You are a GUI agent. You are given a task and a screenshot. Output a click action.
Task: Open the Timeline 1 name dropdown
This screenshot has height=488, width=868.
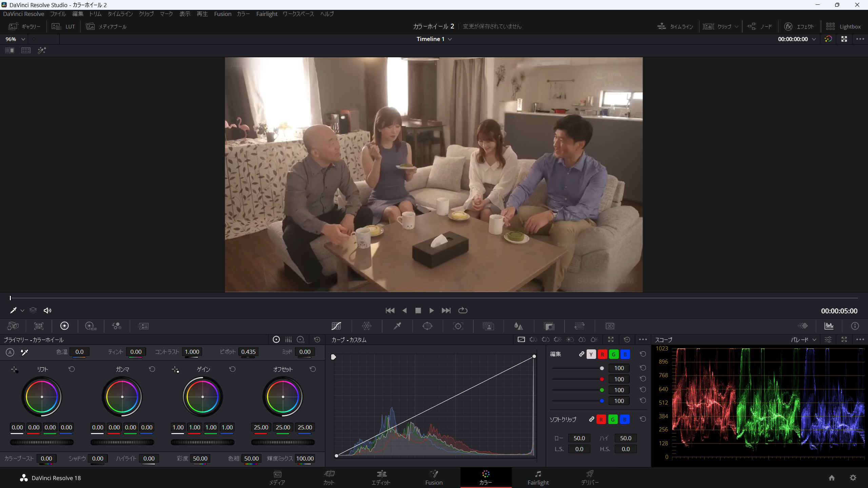tap(434, 39)
